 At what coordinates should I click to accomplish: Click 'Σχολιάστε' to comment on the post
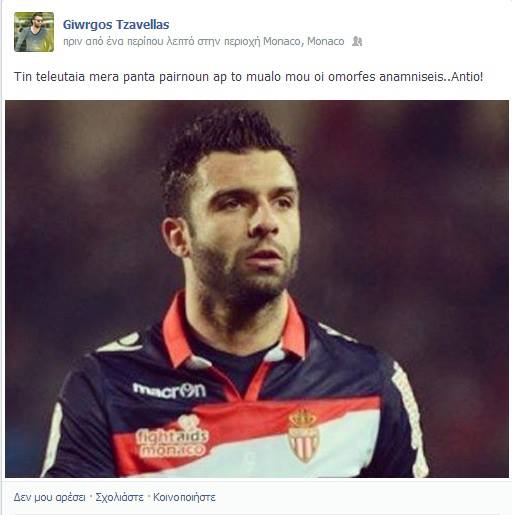pyautogui.click(x=119, y=497)
